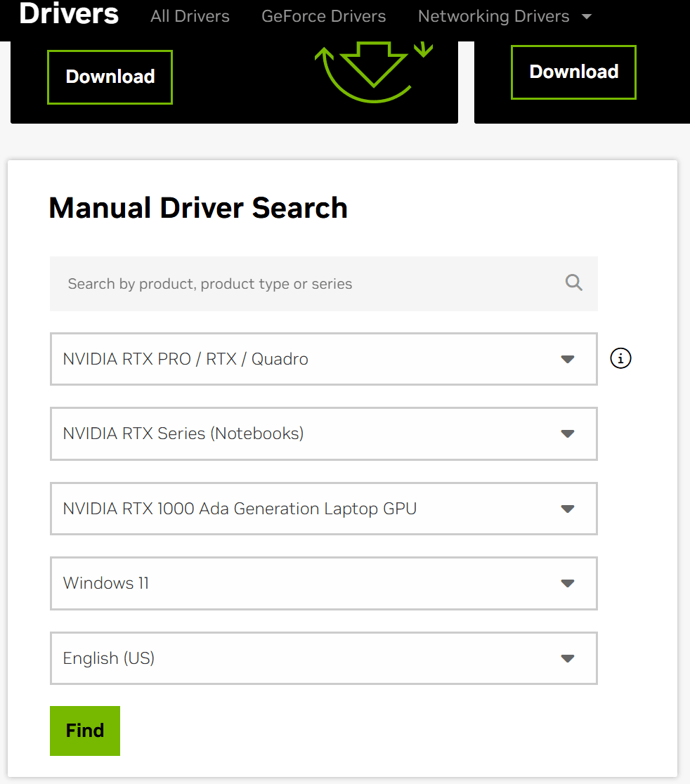Click the green Find button
Screen dimensions: 690x784
(85, 731)
